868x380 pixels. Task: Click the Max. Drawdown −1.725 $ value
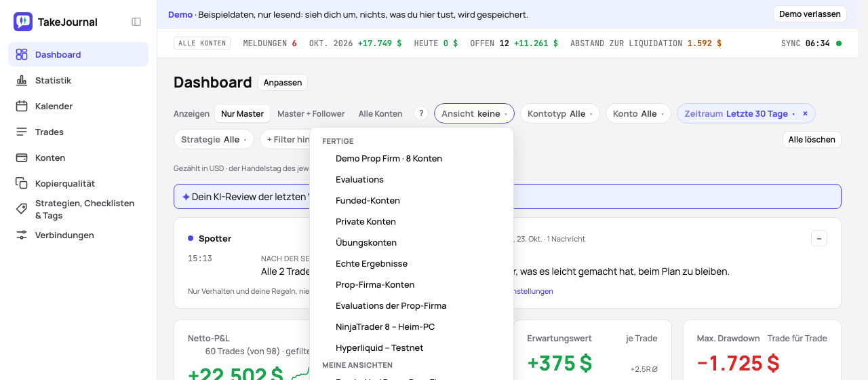[x=738, y=363]
